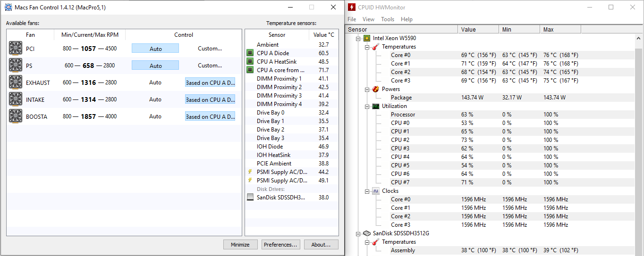Click the CPUID HWMonitor lightning title icon
The width and height of the screenshot is (644, 256).
tap(352, 7)
